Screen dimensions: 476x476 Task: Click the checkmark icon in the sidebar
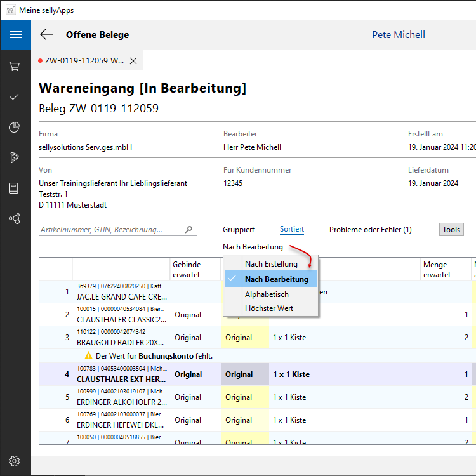coord(15,97)
